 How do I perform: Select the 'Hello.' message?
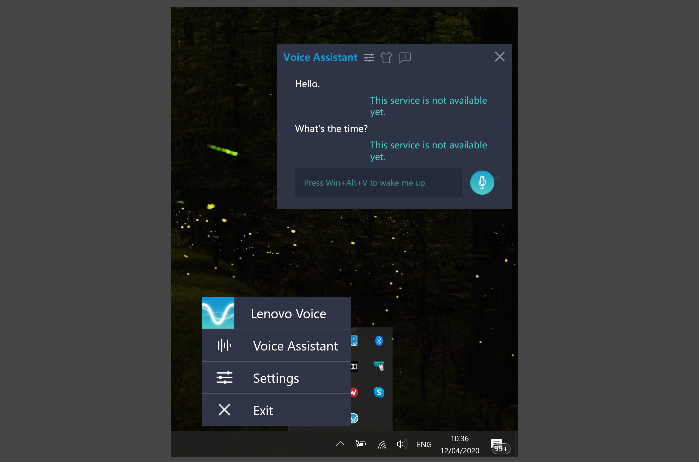(x=307, y=84)
